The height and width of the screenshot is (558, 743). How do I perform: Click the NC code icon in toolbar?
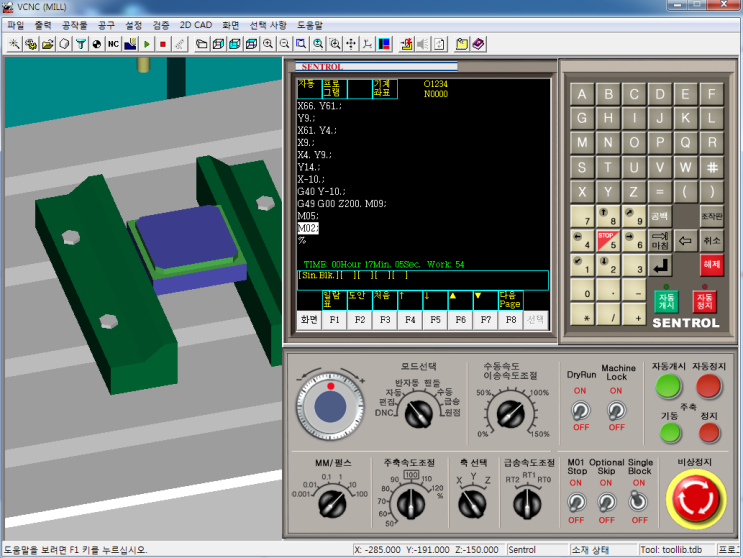point(113,44)
